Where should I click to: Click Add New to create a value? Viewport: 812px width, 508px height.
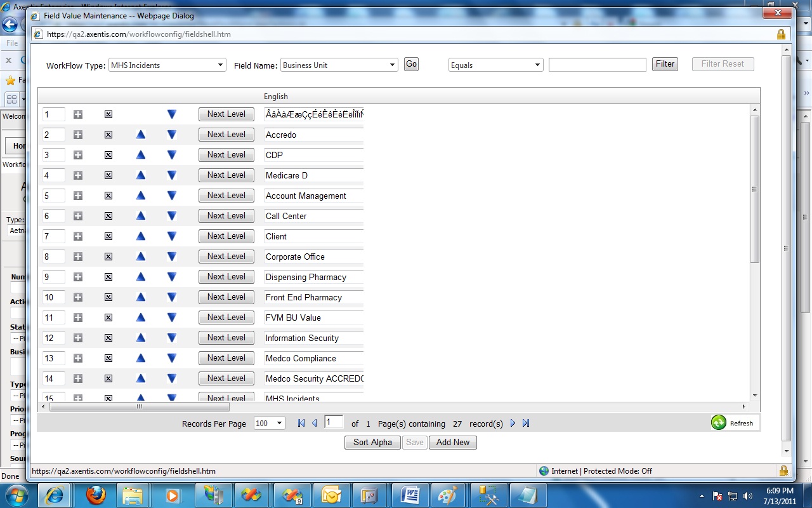453,443
